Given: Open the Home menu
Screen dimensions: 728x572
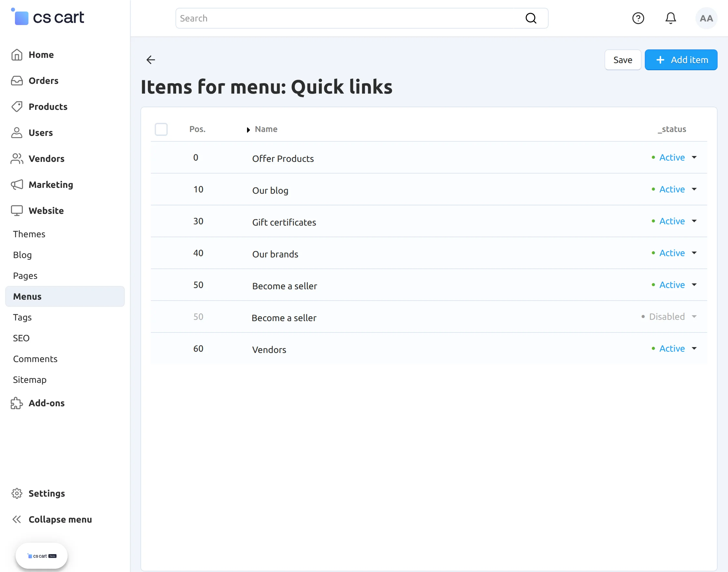Looking at the screenshot, I should coord(41,55).
